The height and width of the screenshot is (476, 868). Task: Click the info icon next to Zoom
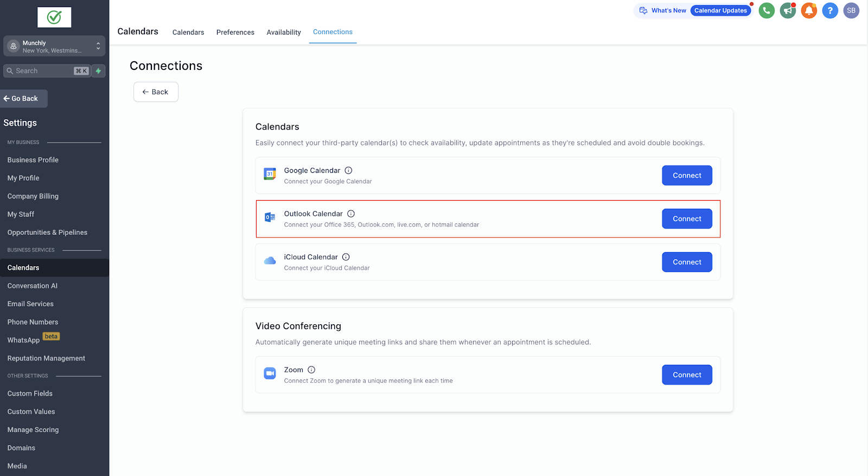tap(311, 370)
